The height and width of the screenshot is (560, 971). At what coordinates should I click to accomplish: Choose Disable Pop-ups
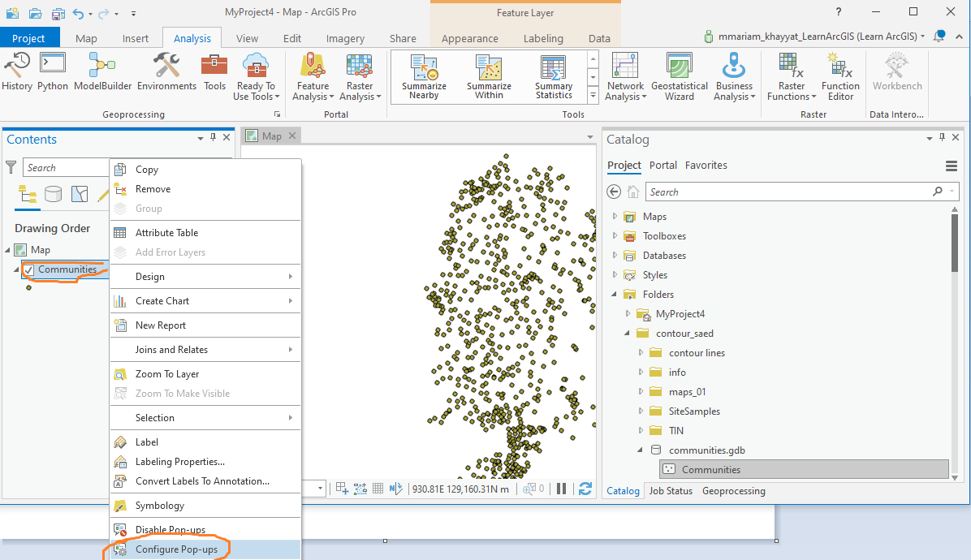205,530
